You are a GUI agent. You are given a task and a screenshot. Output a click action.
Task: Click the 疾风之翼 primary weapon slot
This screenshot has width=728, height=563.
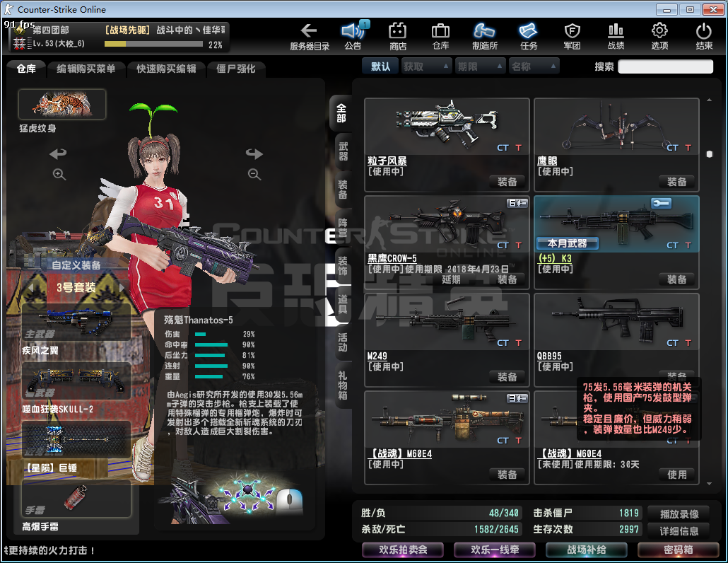click(x=76, y=321)
